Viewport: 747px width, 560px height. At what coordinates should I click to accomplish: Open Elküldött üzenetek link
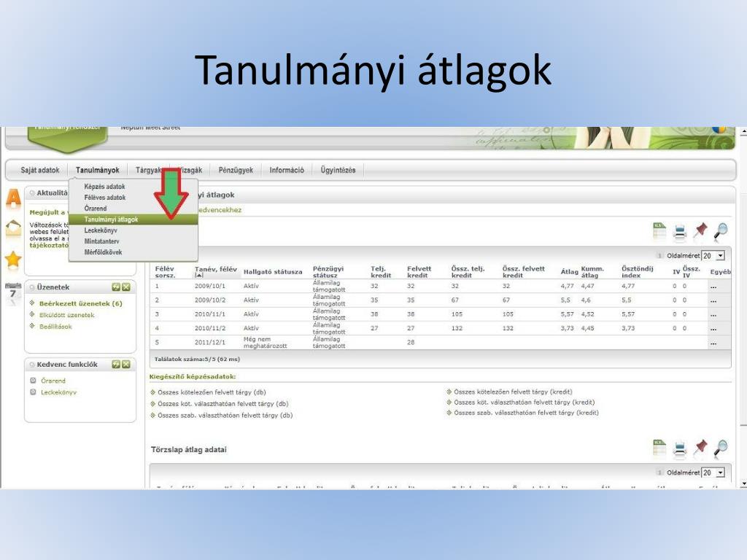tap(66, 315)
